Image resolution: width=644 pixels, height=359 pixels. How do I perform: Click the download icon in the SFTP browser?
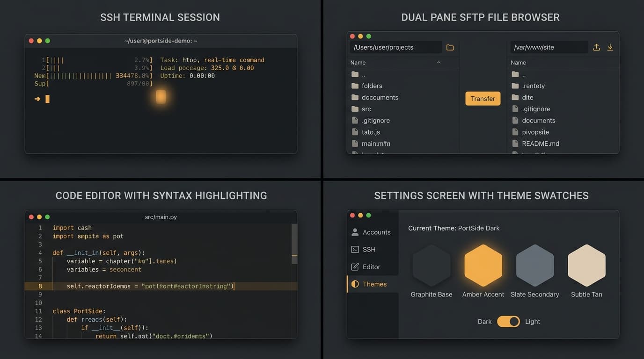click(610, 47)
